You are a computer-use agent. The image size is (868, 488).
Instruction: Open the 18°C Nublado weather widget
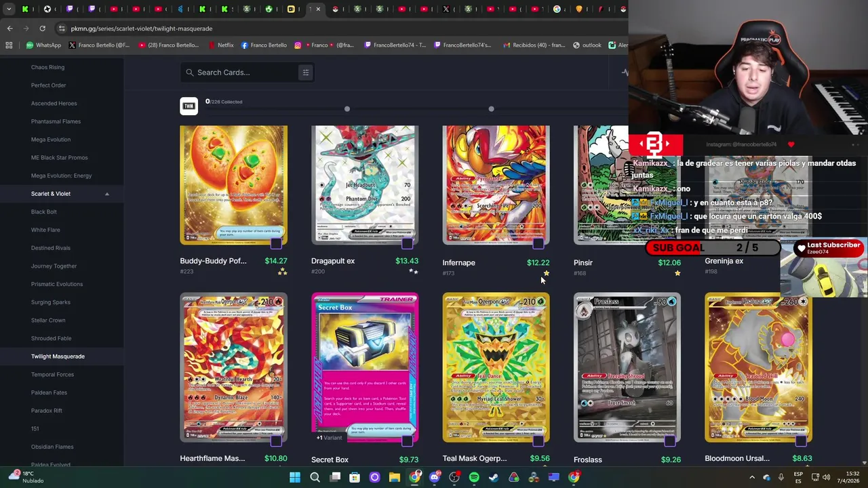pos(24,477)
